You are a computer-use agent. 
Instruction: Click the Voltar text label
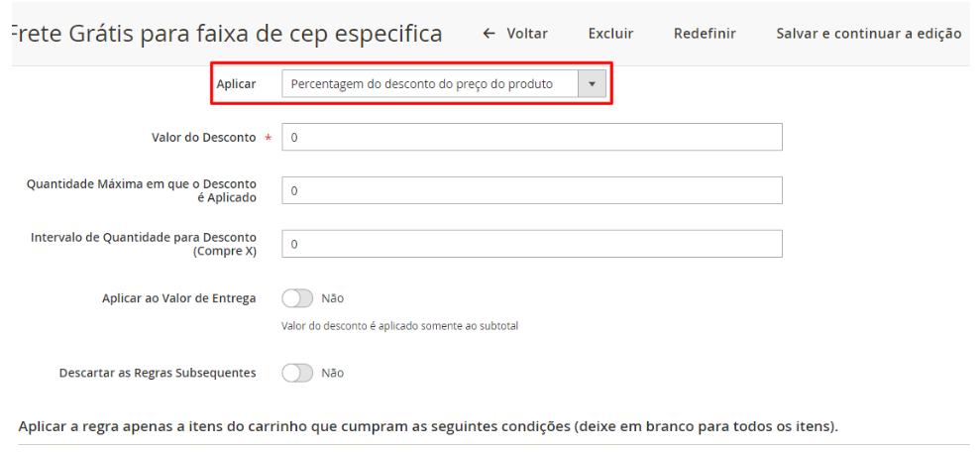point(527,34)
